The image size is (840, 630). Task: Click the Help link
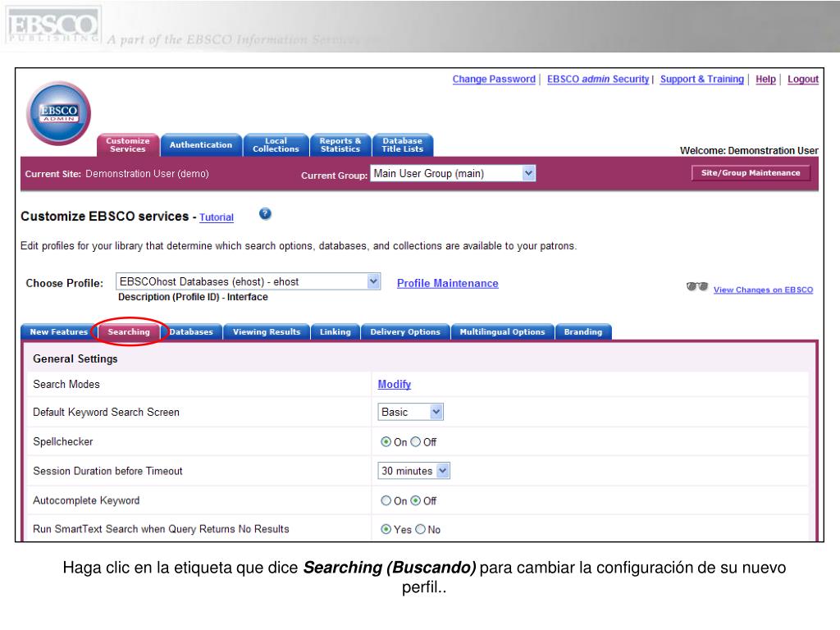[x=765, y=80]
